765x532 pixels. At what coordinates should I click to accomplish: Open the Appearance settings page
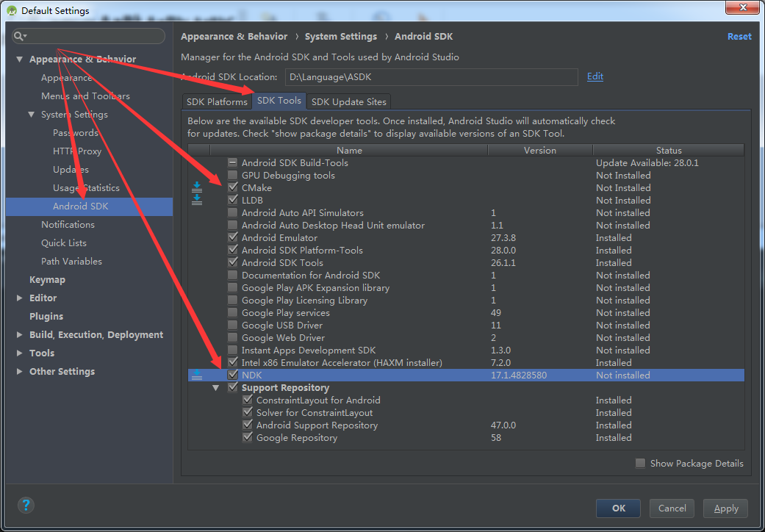click(66, 78)
